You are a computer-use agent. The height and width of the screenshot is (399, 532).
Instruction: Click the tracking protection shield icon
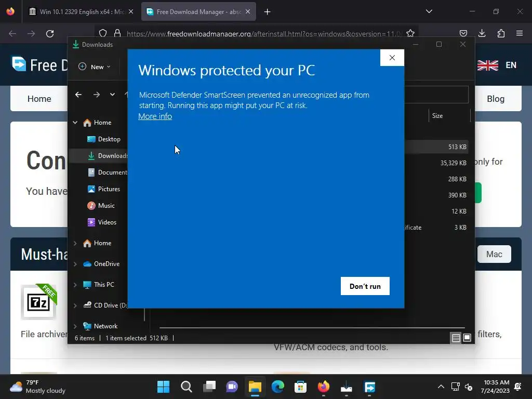(103, 33)
